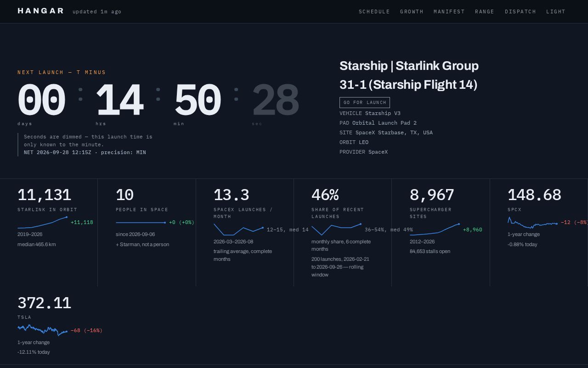Click the NEXT LAUNCH — T MINUS label
The height and width of the screenshot is (368, 588).
click(x=62, y=72)
